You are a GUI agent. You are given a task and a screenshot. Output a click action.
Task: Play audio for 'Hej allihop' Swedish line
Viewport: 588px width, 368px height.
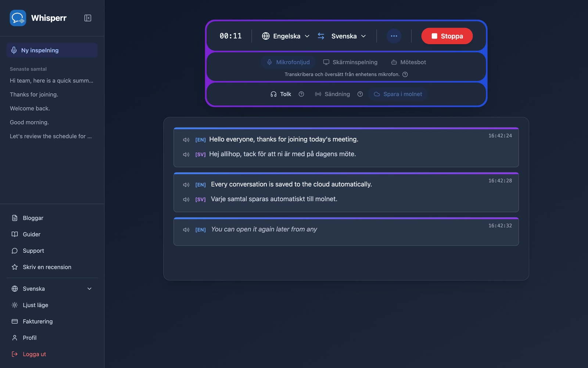coord(186,155)
